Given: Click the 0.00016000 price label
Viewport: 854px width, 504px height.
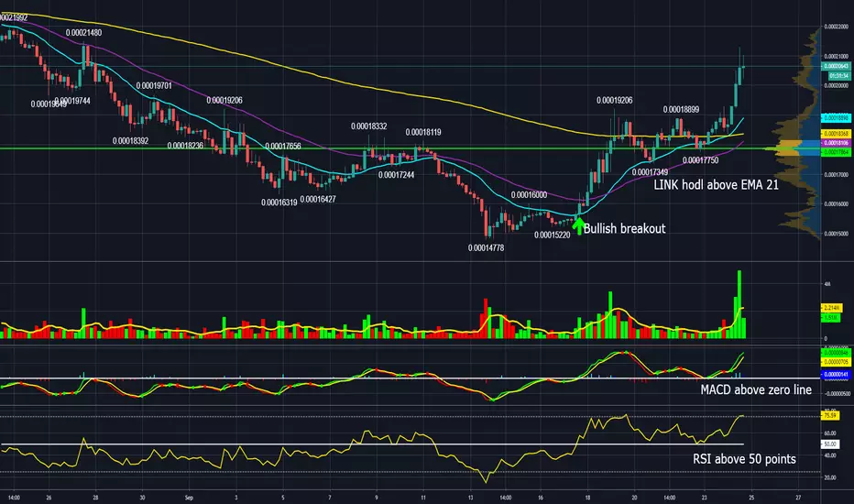Looking at the screenshot, I should 529,194.
